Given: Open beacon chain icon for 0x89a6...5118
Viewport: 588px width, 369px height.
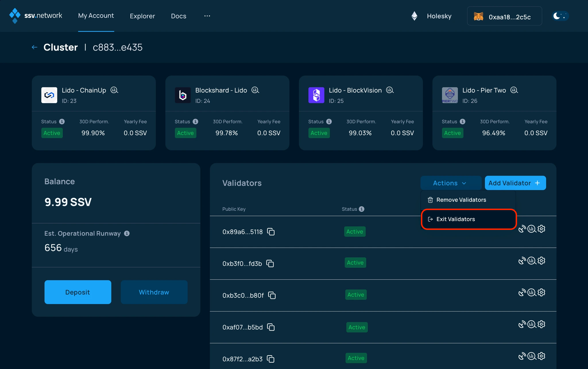Looking at the screenshot, I should (522, 229).
